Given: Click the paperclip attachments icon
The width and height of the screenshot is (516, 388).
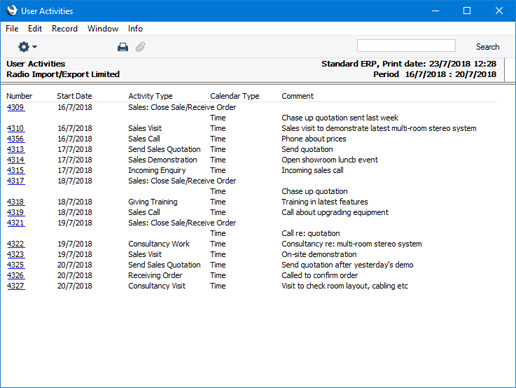Looking at the screenshot, I should tap(140, 47).
